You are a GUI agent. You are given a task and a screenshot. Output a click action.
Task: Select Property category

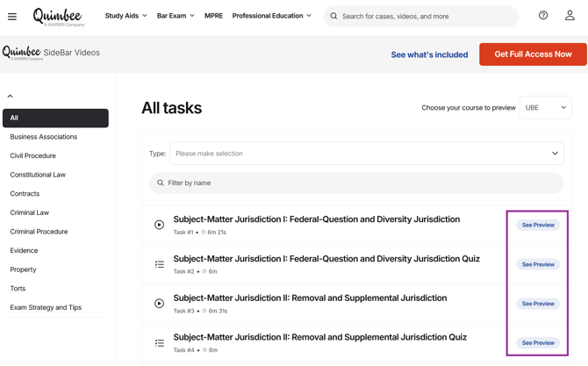pos(23,269)
